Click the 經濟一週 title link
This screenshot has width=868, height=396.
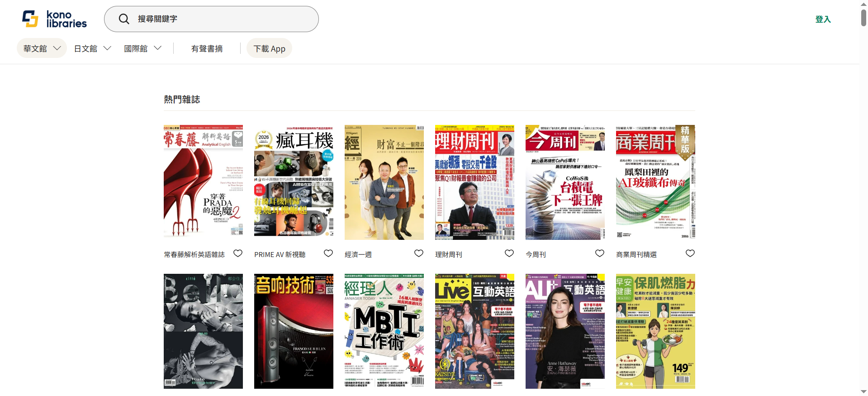coord(358,255)
